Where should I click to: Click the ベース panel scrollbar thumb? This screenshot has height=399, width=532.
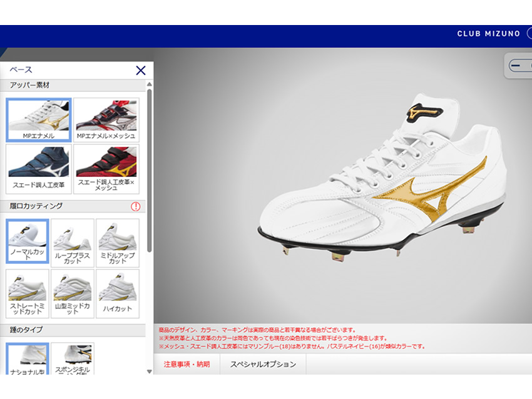tap(150, 171)
